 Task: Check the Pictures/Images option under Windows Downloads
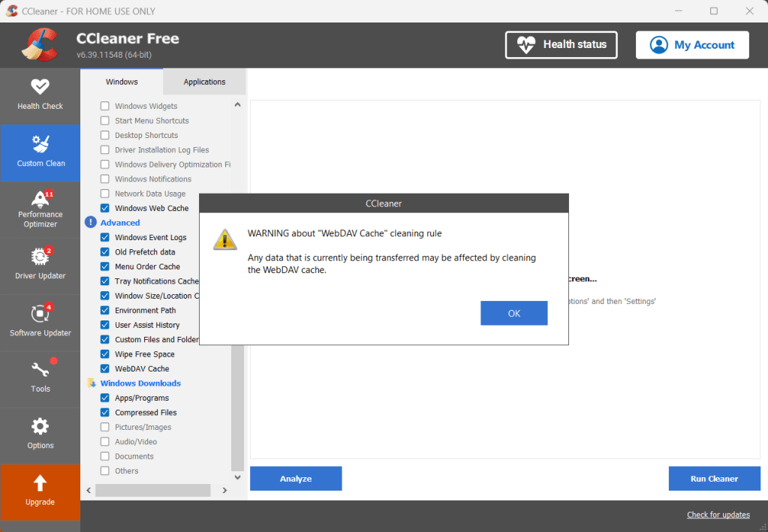(x=104, y=427)
